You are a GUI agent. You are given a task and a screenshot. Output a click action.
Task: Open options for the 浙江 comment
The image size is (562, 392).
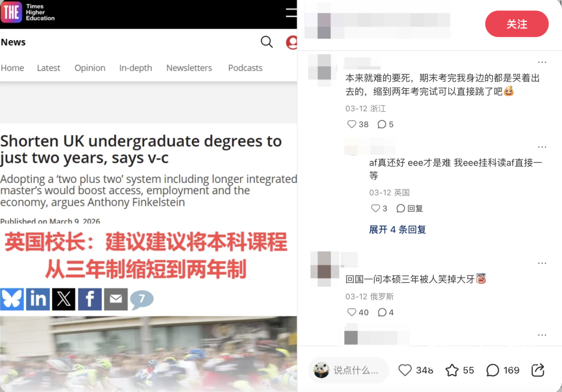tap(542, 62)
